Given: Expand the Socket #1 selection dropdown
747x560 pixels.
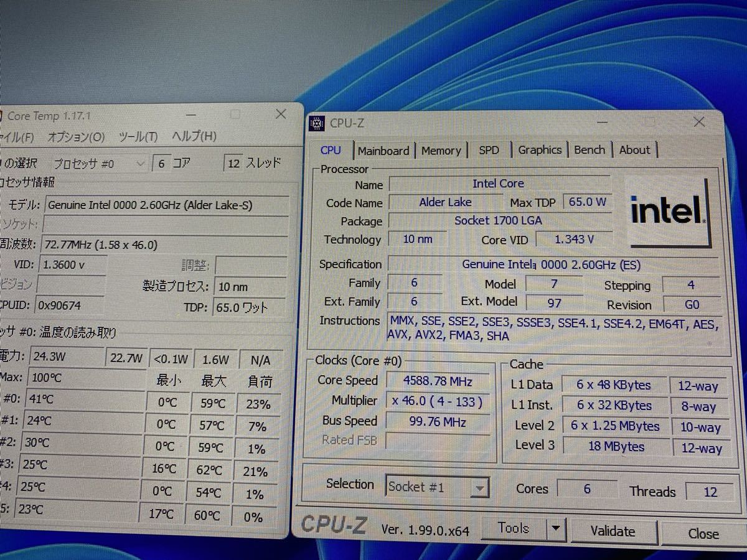Looking at the screenshot, I should [x=478, y=488].
